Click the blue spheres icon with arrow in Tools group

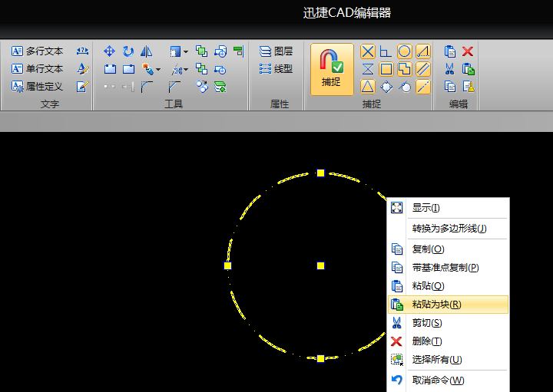[x=202, y=86]
